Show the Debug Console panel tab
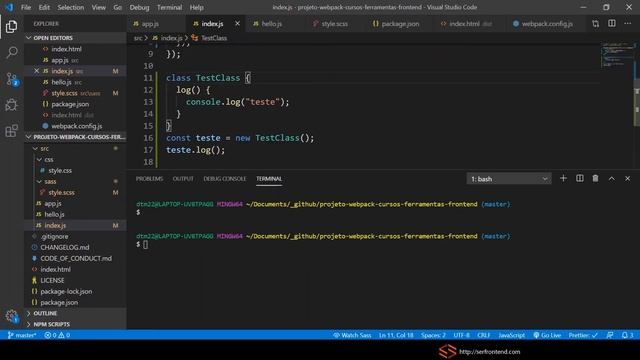The image size is (640, 360). [224, 179]
